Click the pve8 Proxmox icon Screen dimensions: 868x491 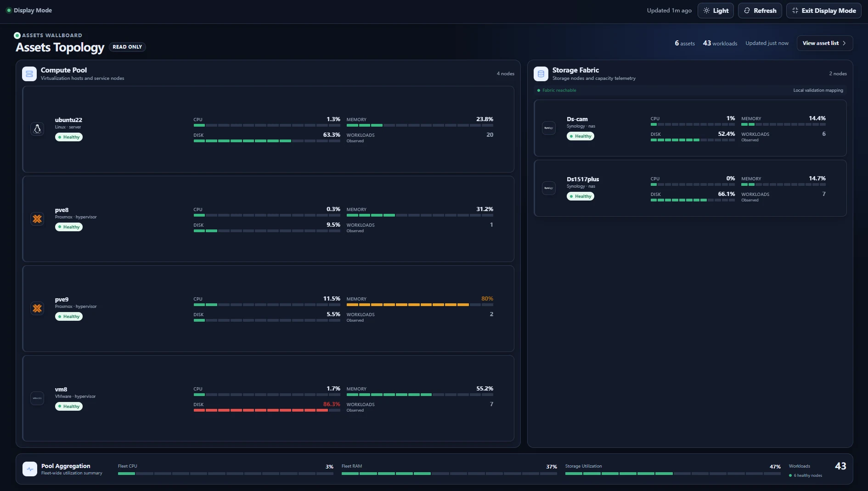pos(37,219)
